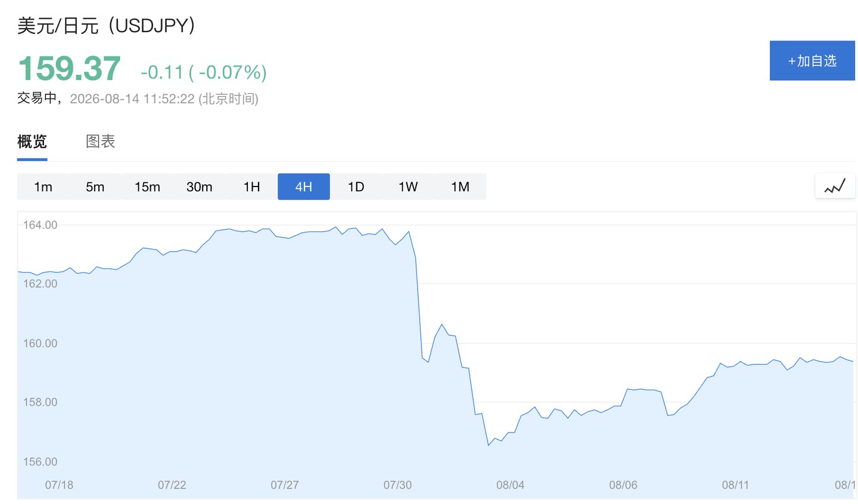Screen dimensions: 858x504
Task: Switch chart to 1W interval
Action: tap(408, 186)
